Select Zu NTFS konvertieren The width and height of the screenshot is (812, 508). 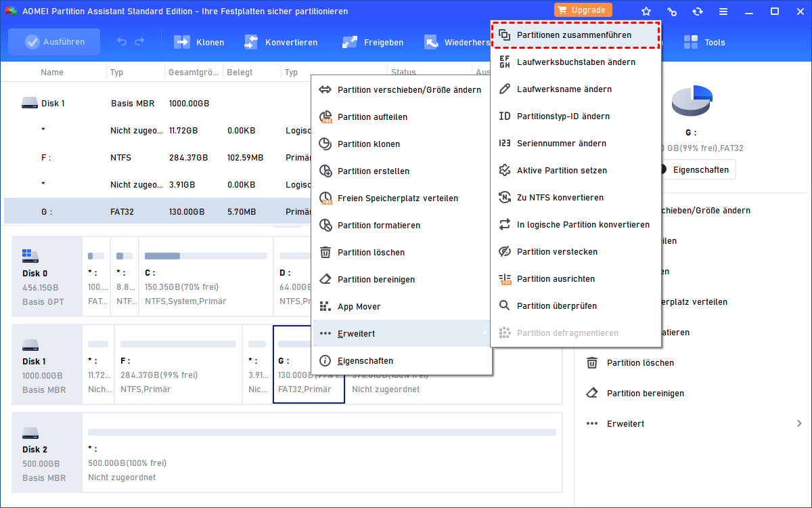pos(575,197)
